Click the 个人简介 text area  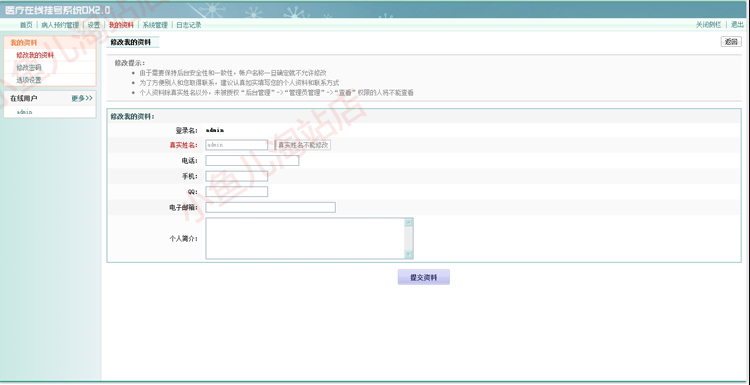tap(309, 239)
